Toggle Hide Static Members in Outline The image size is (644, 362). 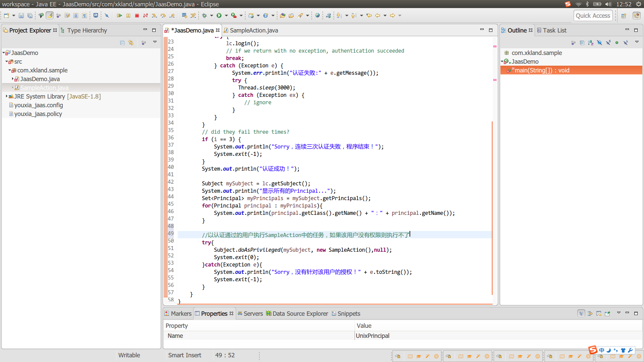[x=608, y=43]
